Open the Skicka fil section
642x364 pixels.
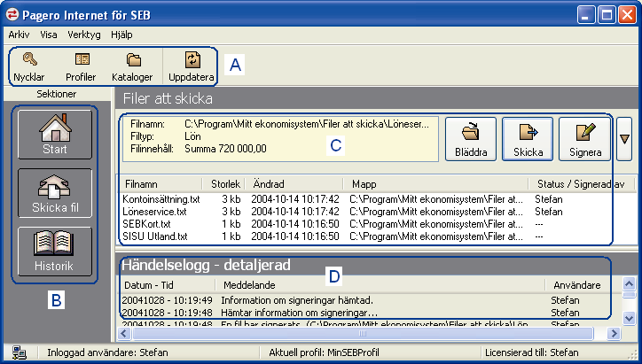[55, 193]
